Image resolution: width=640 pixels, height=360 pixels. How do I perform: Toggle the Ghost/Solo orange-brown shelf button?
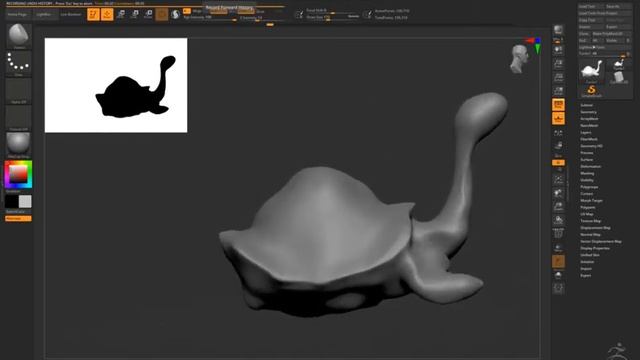pyautogui.click(x=558, y=262)
